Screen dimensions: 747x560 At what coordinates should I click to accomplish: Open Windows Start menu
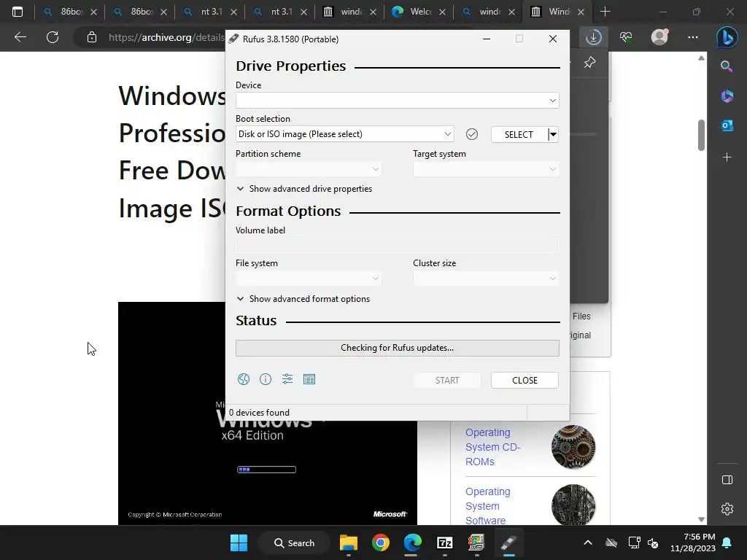pos(239,542)
